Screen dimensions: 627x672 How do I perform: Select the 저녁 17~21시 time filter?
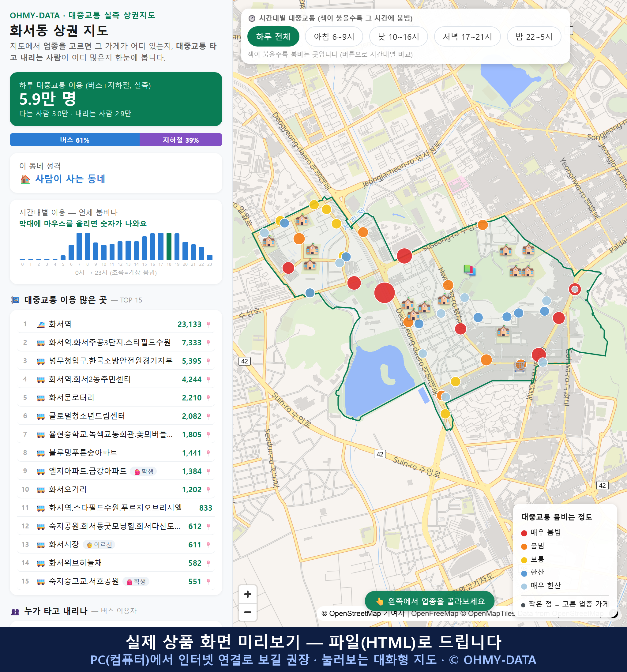click(467, 36)
